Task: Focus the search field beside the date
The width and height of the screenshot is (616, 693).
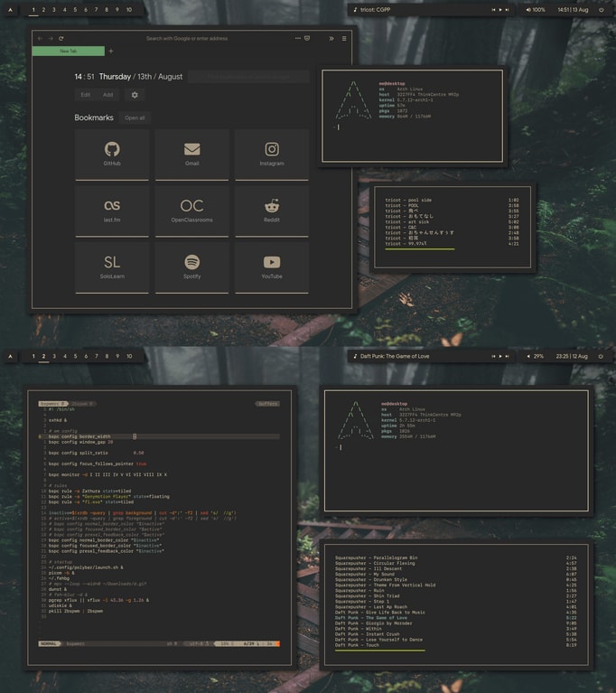Action: 248,77
